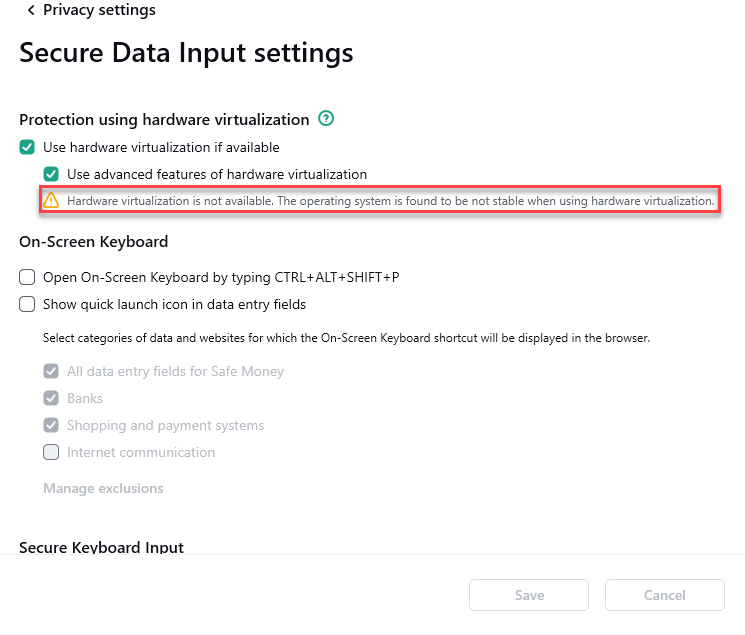Screen dimensions: 745x635
Task: Click the Secure Keyboard Input heading
Action: pos(101,547)
